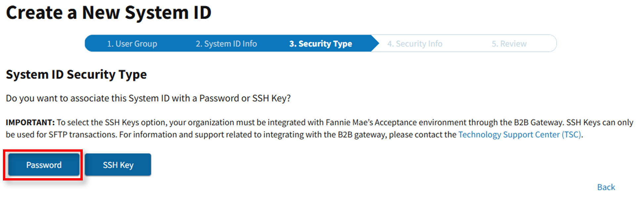Open the Technology Support Center (TSC) link
The width and height of the screenshot is (644, 205).
pyautogui.click(x=520, y=135)
